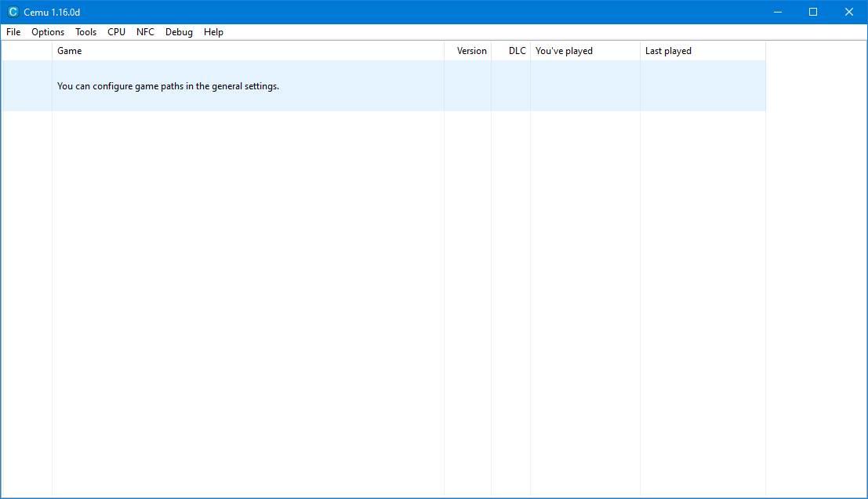Image resolution: width=868 pixels, height=499 pixels.
Task: Sort by You've played column header
Action: point(585,51)
